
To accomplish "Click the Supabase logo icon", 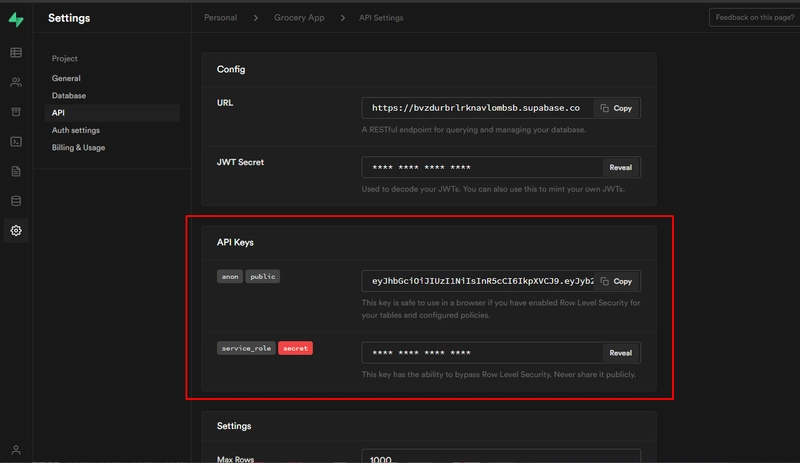I will click(16, 19).
